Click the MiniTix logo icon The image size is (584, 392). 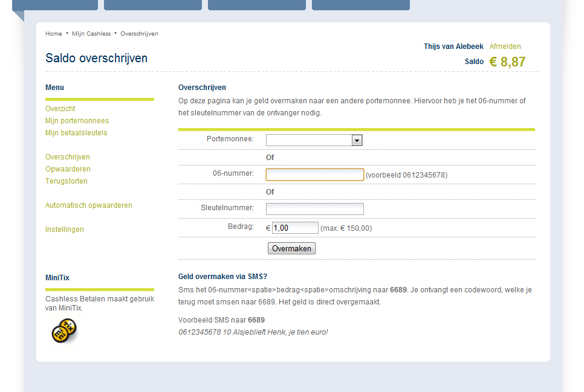click(x=63, y=330)
